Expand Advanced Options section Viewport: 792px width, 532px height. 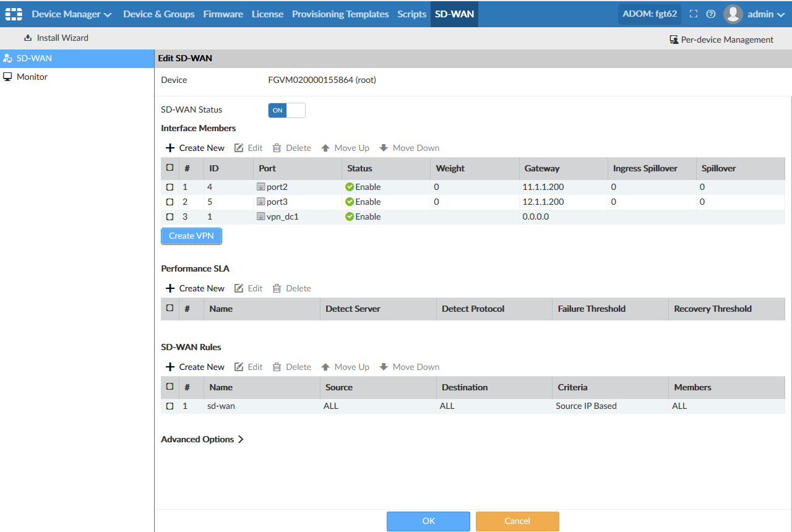(x=202, y=439)
